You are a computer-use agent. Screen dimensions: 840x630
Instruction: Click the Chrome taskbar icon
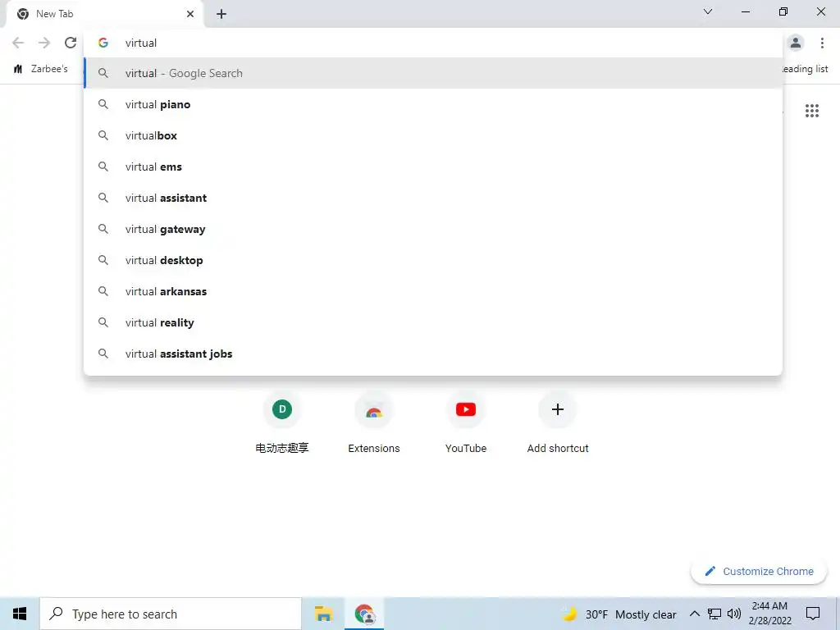point(364,614)
